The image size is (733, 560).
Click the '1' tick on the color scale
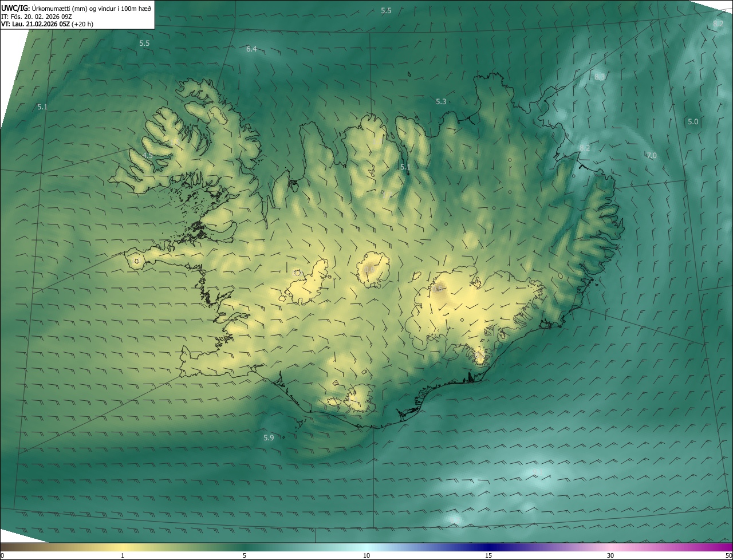point(123,556)
